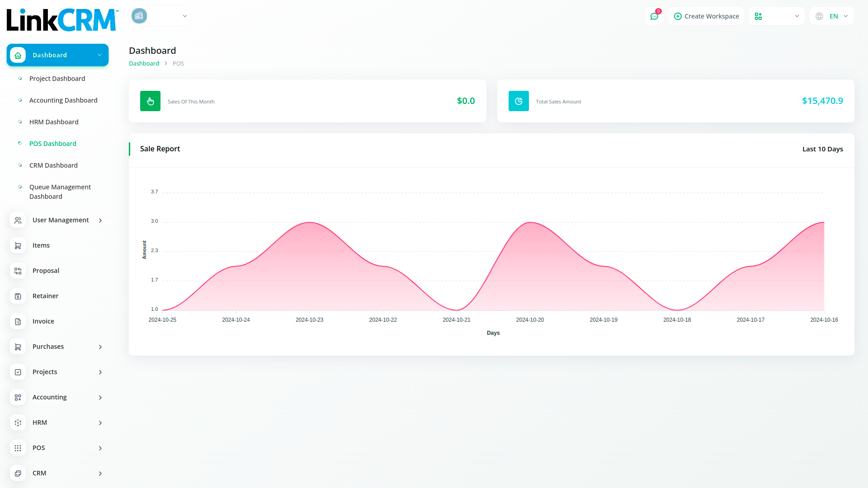Click the Proposal icon in sidebar
The image size is (868, 488).
18,271
